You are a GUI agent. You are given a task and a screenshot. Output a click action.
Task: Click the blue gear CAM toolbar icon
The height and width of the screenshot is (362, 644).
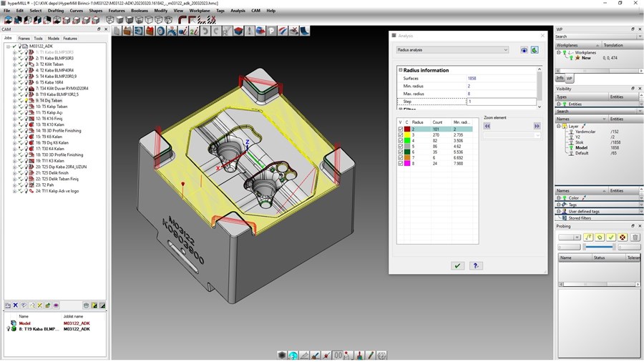tap(161, 31)
